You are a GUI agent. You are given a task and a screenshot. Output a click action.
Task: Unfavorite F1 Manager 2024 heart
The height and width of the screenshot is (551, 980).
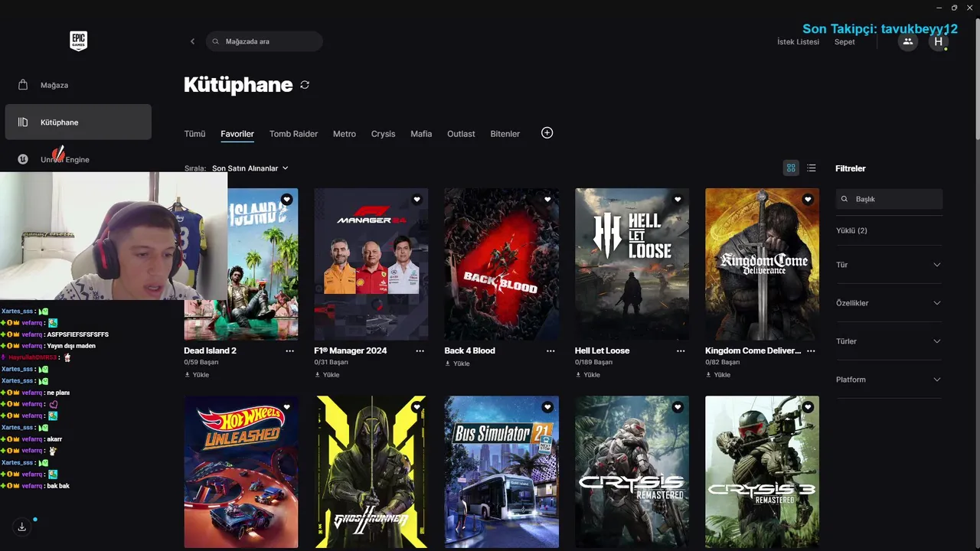(417, 200)
